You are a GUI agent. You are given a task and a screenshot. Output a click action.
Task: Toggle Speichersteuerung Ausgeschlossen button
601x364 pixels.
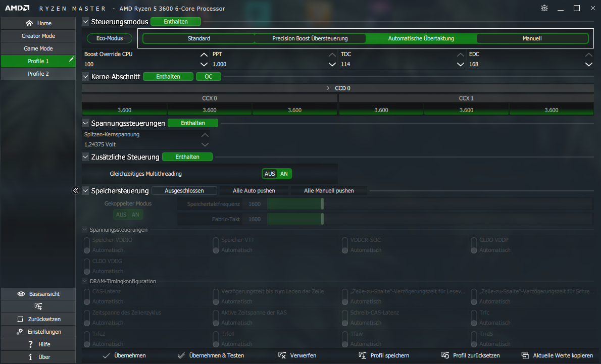click(x=184, y=190)
